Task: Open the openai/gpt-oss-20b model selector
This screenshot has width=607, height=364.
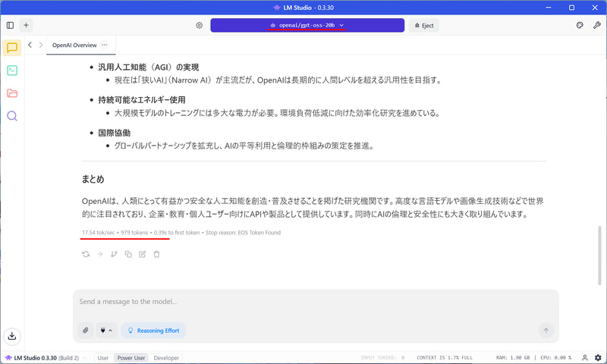Action: point(307,25)
